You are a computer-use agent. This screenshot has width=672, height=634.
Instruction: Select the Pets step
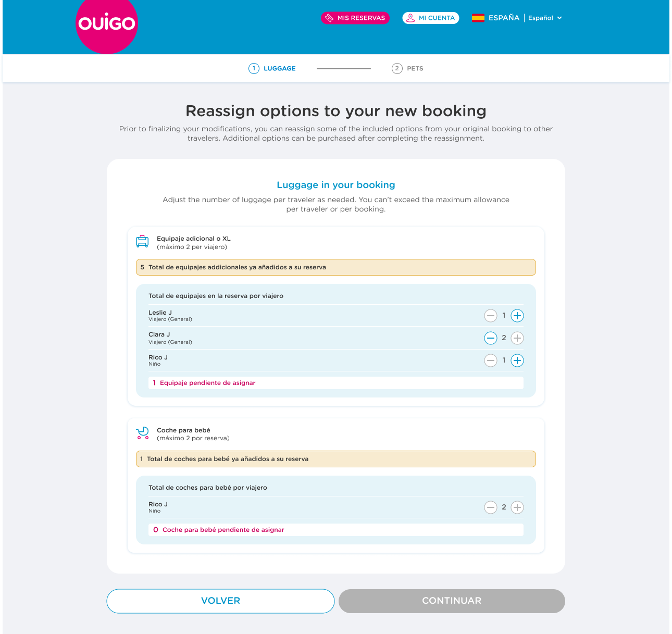[407, 68]
